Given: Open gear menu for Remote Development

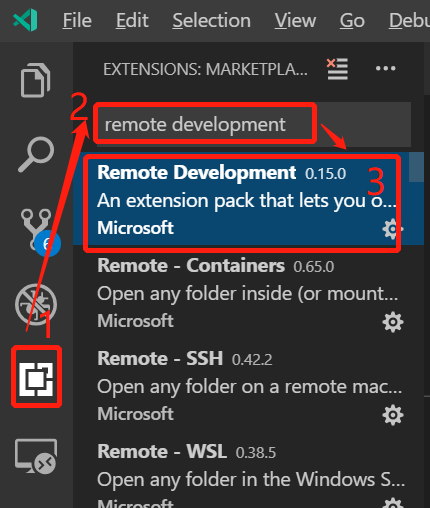Looking at the screenshot, I should tap(393, 229).
